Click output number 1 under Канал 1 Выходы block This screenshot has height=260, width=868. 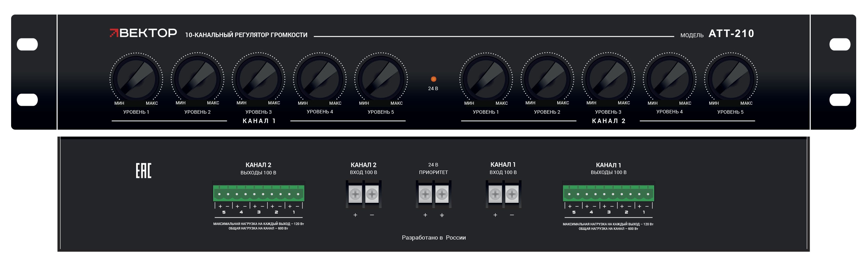644,212
